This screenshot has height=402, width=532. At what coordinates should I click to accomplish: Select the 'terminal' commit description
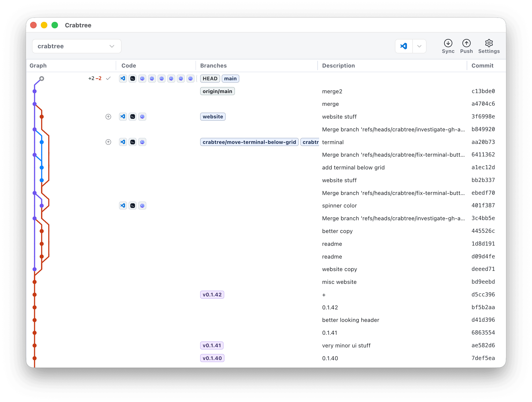point(333,142)
